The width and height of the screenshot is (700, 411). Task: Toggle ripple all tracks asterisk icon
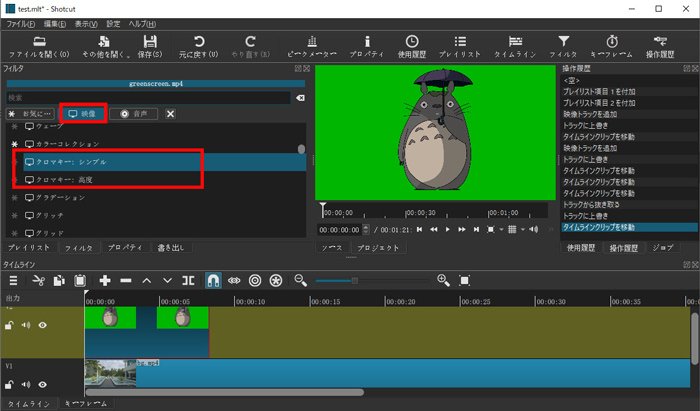(x=276, y=281)
